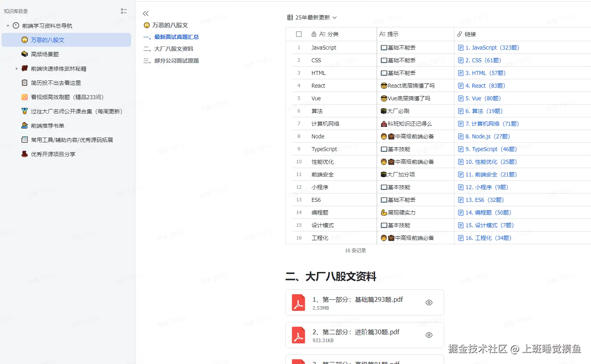591x364 pixels.
Task: Click the doc icon of TypeScript（46题）link
Action: pyautogui.click(x=461, y=149)
